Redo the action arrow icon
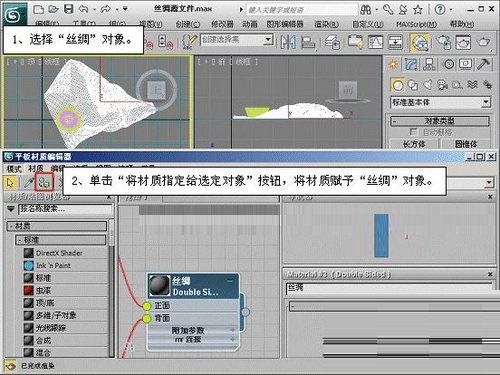The image size is (500, 375). click(105, 9)
